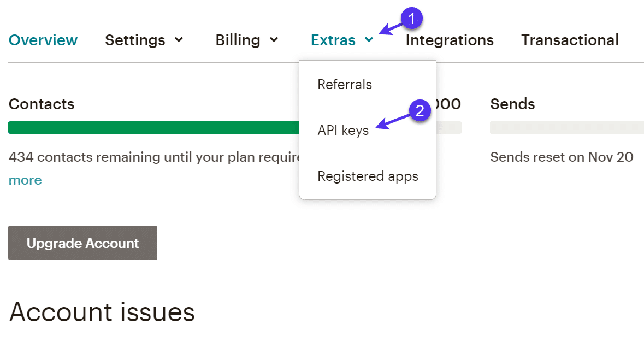Choose Registered apps in the dropdown
Screen dimensions: 644x342
pos(368,176)
